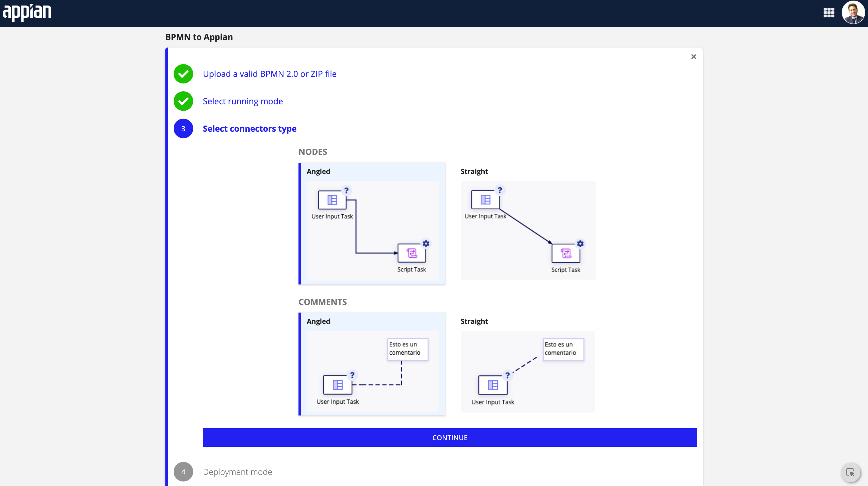Click the Appian logo
The image size is (868, 486).
[x=27, y=12]
